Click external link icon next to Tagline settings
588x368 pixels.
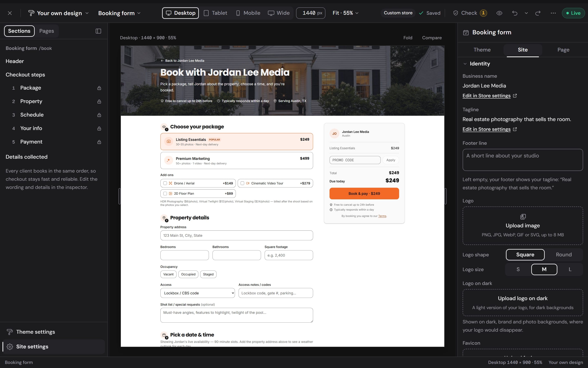pyautogui.click(x=515, y=129)
